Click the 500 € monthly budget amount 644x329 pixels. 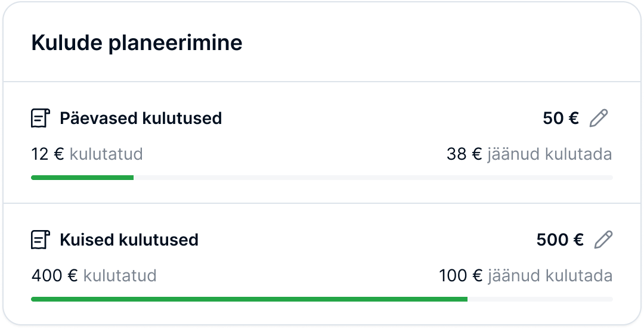click(560, 240)
